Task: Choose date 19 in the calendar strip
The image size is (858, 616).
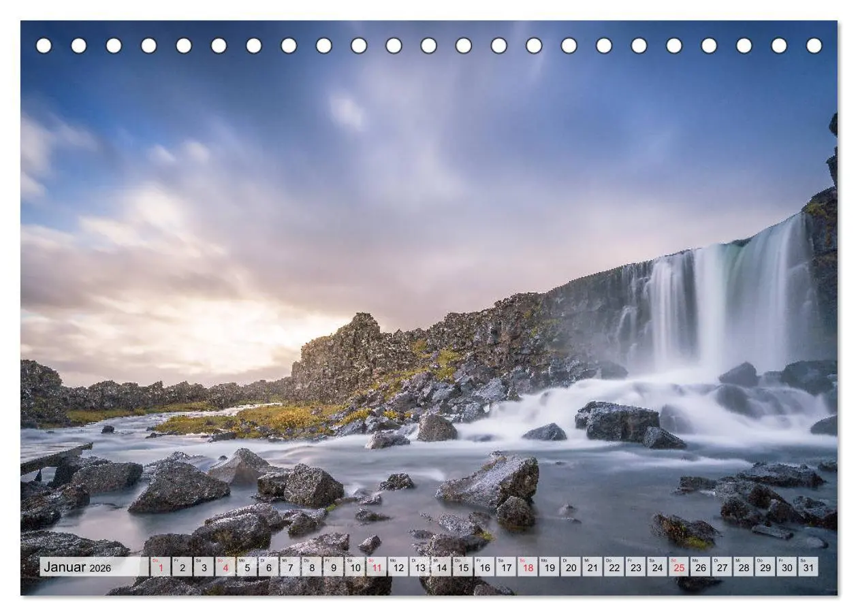Action: tap(549, 567)
